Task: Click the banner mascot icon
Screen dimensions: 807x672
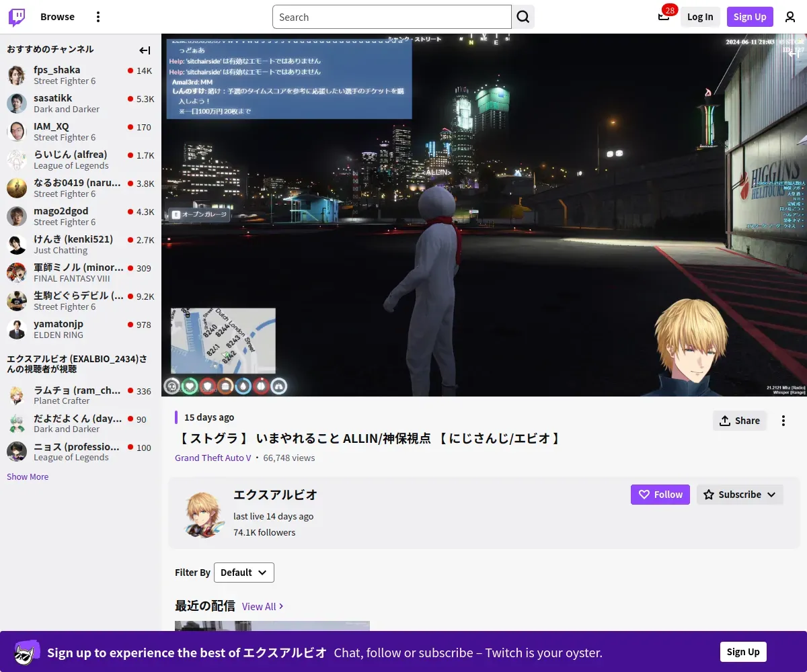Action: [x=28, y=652]
